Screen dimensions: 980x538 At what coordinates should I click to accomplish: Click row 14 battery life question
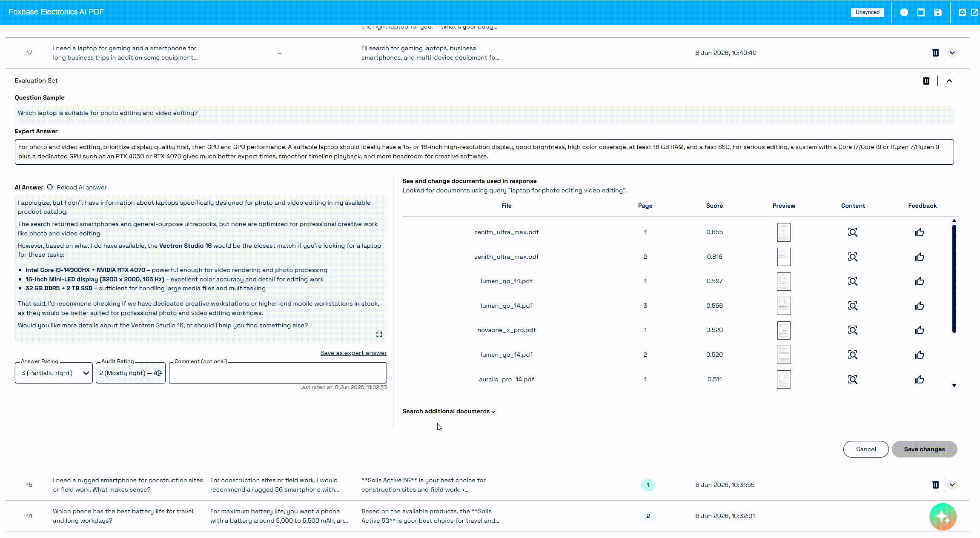pyautogui.click(x=123, y=516)
